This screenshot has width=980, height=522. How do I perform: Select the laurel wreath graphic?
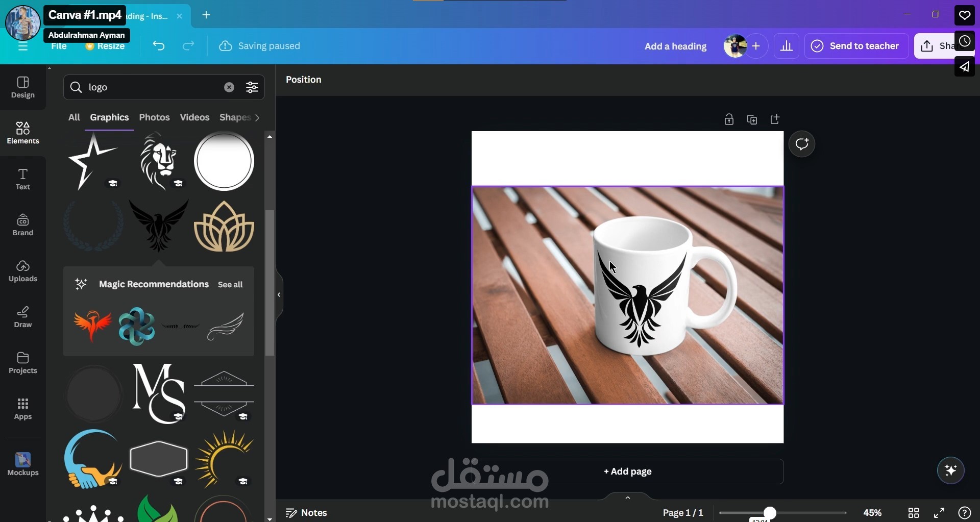(x=93, y=226)
